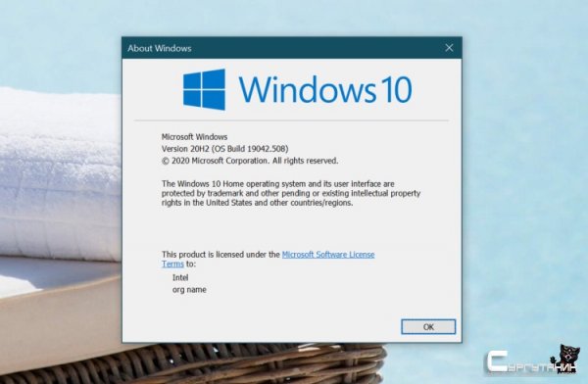Click the Windows 10 logo icon
Screen dimensions: 588x384
205,89
